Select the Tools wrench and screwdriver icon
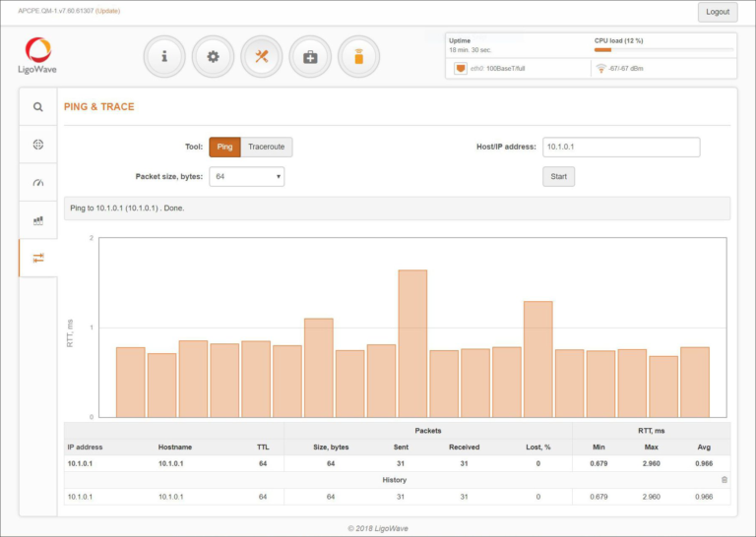 point(261,57)
